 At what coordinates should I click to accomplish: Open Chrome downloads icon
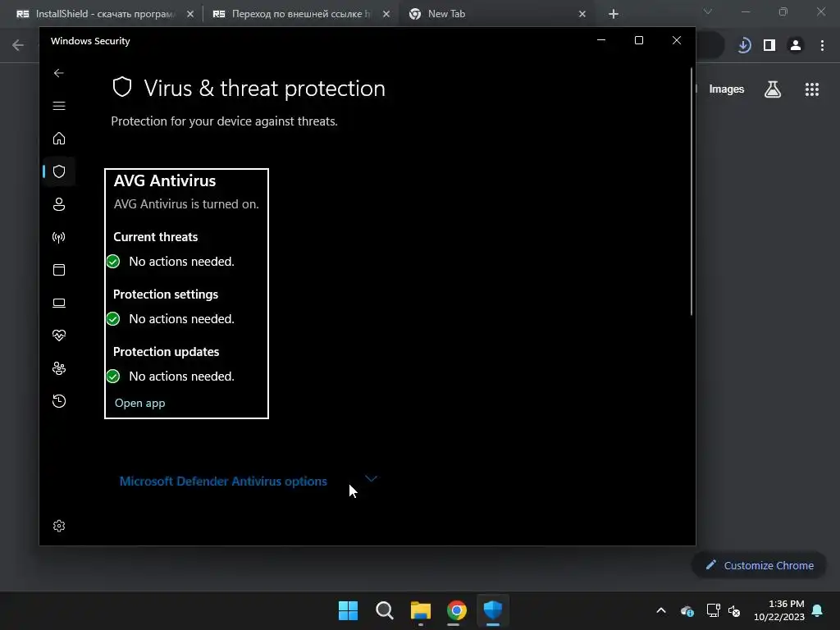(743, 46)
